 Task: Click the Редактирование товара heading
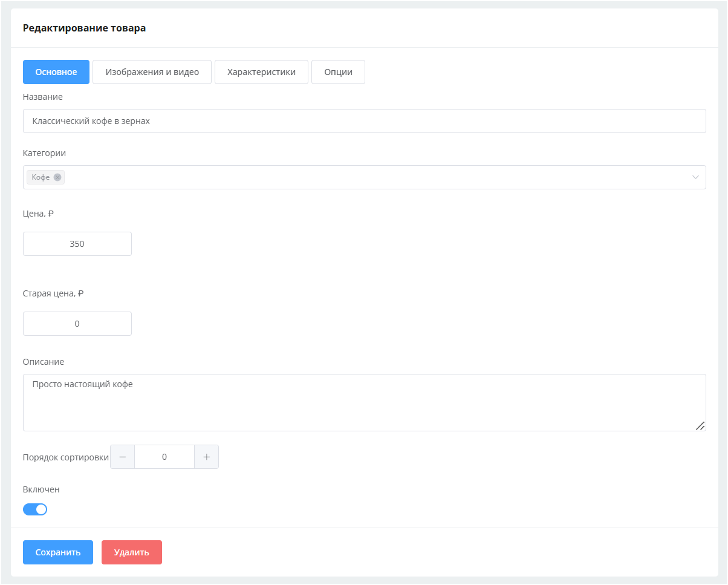(84, 28)
